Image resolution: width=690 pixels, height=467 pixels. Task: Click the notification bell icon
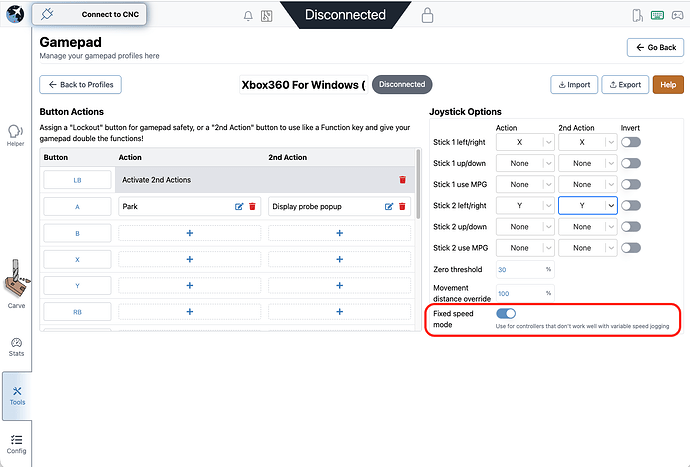click(x=248, y=16)
